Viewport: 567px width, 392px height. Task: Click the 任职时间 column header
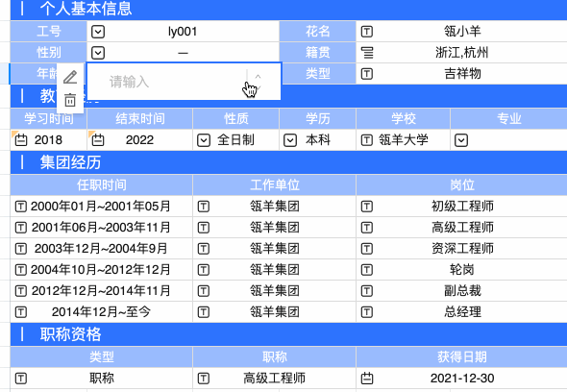coord(102,185)
